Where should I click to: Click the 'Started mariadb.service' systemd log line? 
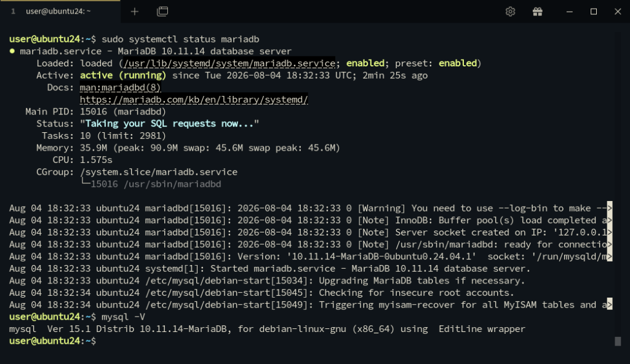pos(269,268)
